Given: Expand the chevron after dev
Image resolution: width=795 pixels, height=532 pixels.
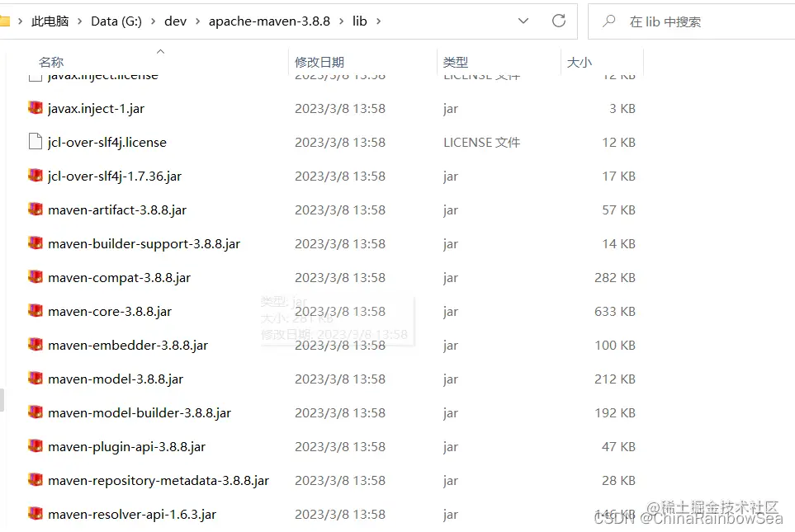Looking at the screenshot, I should pyautogui.click(x=198, y=21).
